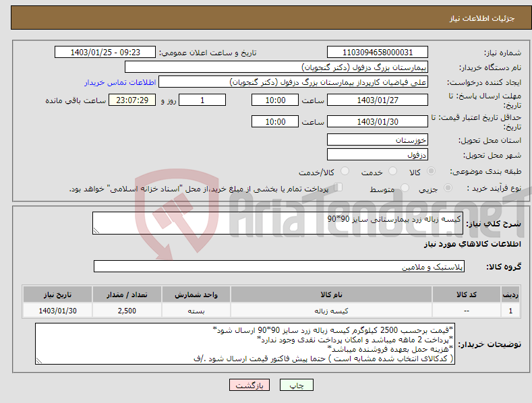Click the ردیف column header
Image resolution: width=532 pixels, height=403 pixels.
click(x=510, y=294)
